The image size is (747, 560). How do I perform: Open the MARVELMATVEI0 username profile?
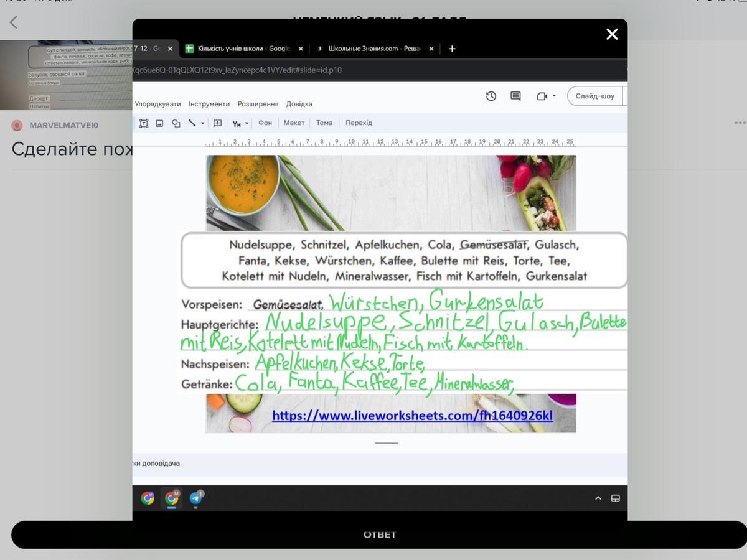(64, 126)
